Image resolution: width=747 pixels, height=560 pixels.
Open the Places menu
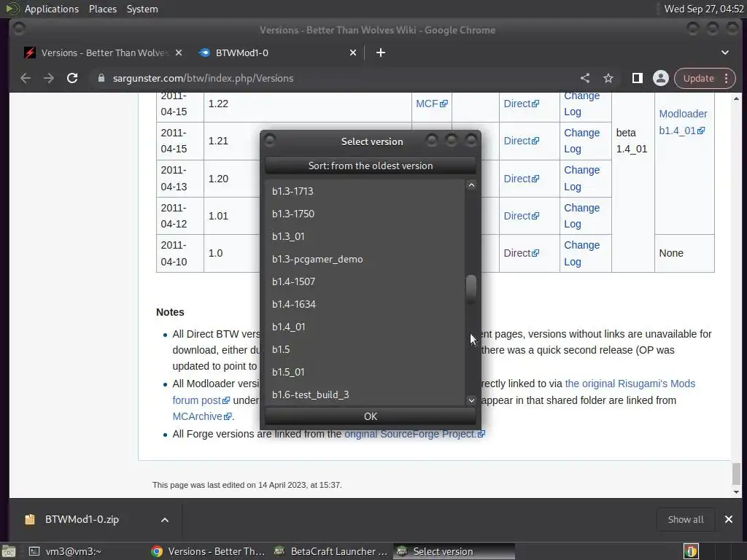pyautogui.click(x=102, y=9)
